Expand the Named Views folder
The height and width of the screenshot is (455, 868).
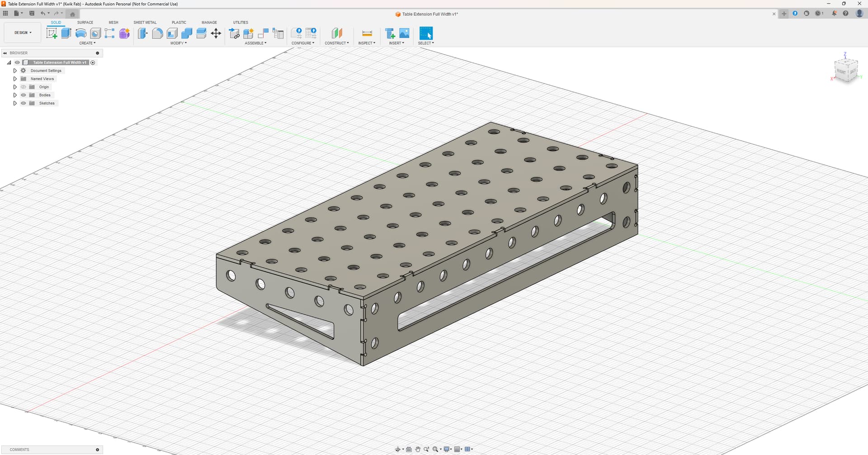(15, 79)
